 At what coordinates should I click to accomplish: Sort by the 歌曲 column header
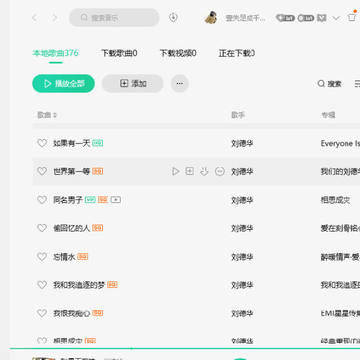(x=47, y=115)
